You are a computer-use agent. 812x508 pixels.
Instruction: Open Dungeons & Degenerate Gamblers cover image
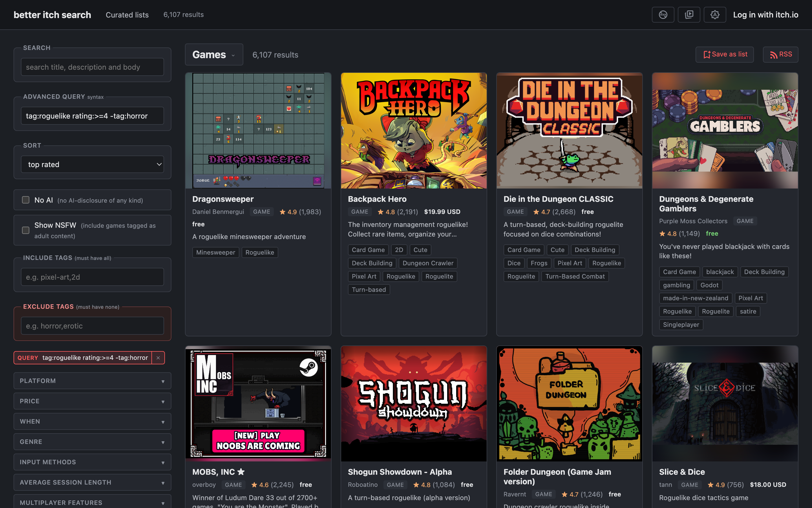click(x=725, y=131)
